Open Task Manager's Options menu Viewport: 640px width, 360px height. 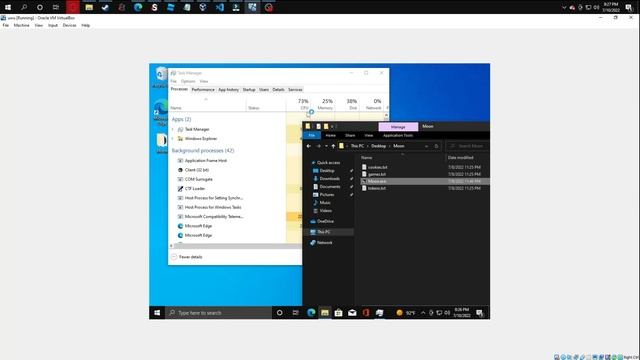pyautogui.click(x=188, y=81)
